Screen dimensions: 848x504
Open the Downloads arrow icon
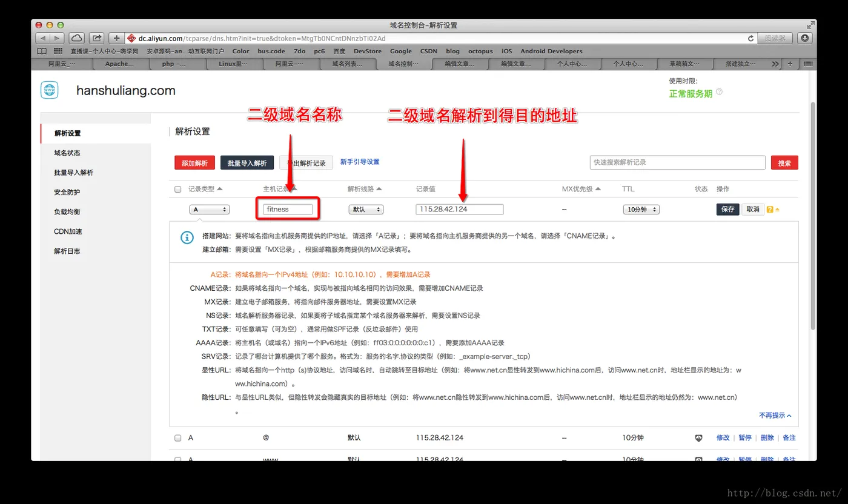tap(804, 38)
